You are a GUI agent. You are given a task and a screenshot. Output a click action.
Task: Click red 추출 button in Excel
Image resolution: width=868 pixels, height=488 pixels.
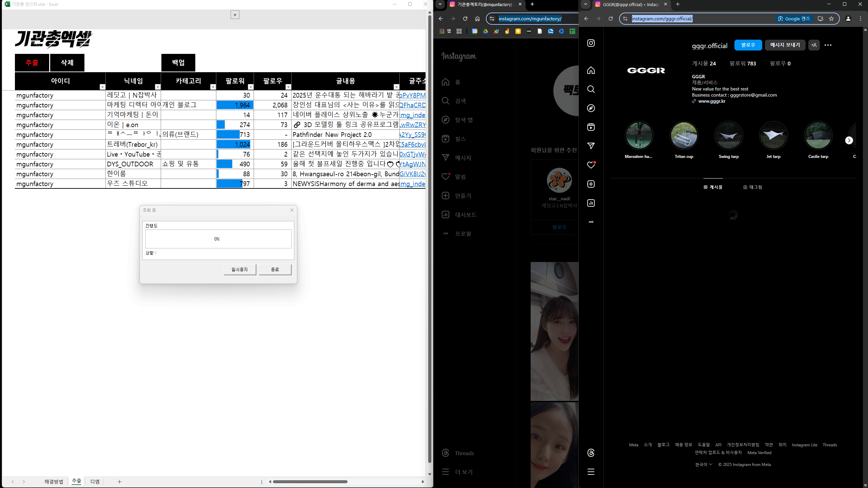(32, 63)
